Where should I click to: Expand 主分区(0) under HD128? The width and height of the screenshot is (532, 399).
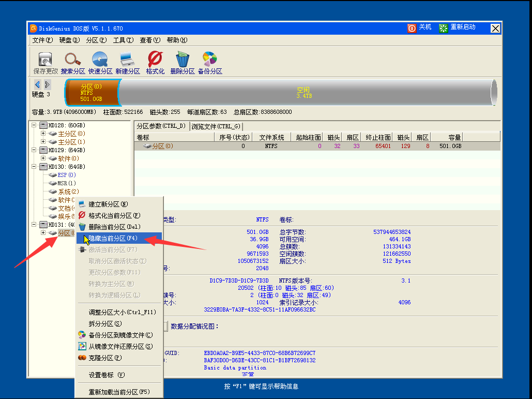tap(43, 134)
